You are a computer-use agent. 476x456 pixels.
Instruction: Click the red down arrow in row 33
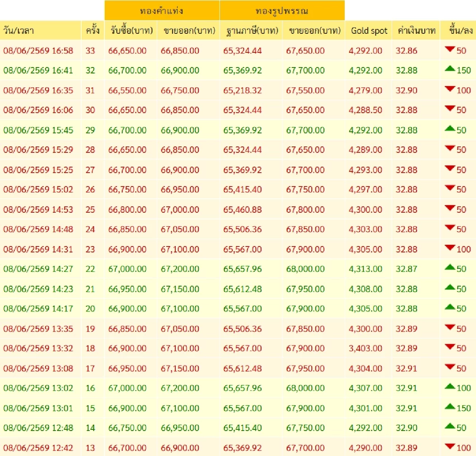pos(450,49)
